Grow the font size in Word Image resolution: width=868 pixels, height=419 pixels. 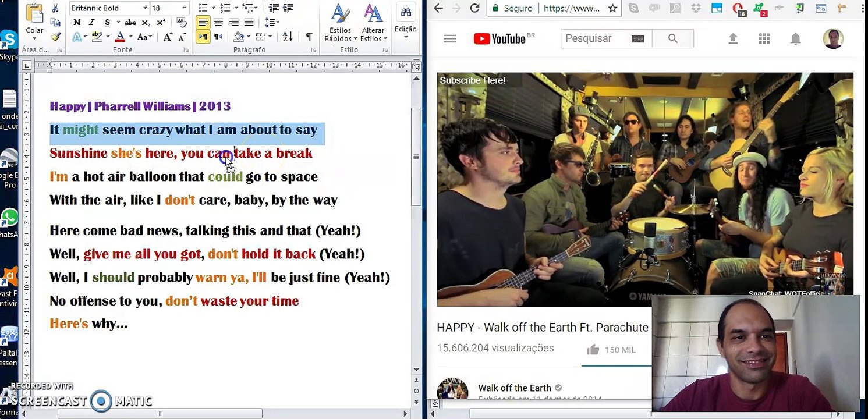point(168,37)
